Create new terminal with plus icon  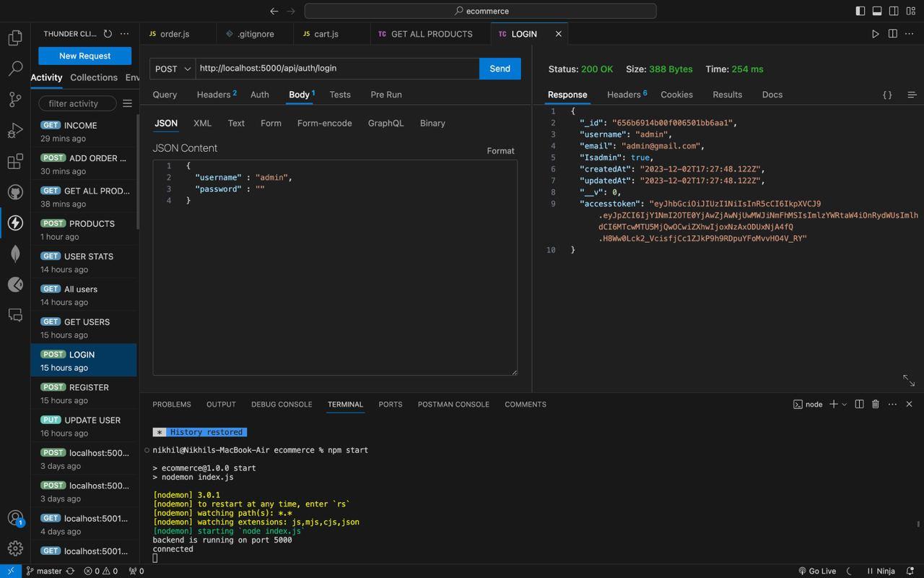[833, 404]
